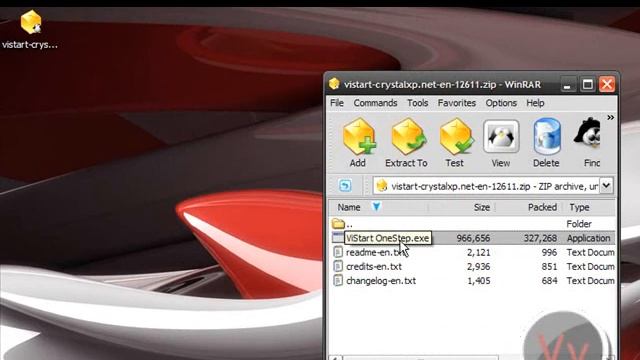Click the Extract To toolbar icon

click(407, 143)
